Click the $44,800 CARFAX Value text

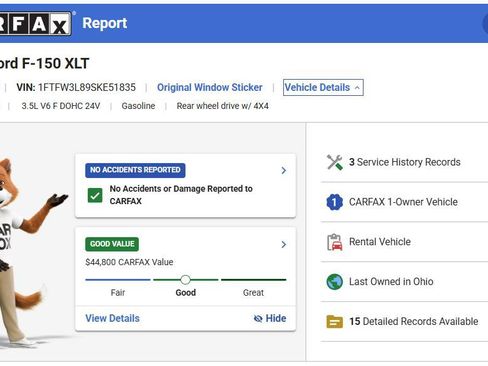[x=129, y=262]
